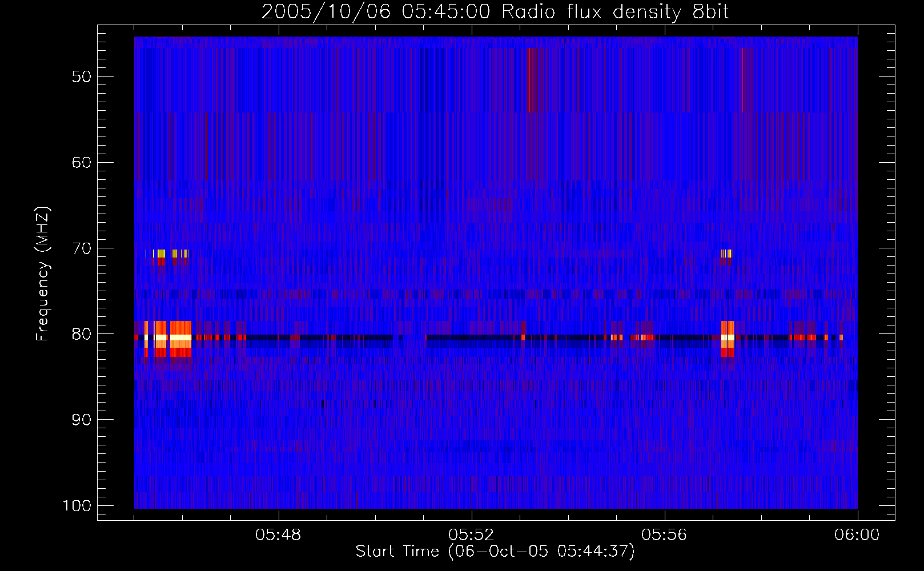Select the 50 frequency tick label
Image resolution: width=924 pixels, height=571 pixels.
click(x=82, y=77)
